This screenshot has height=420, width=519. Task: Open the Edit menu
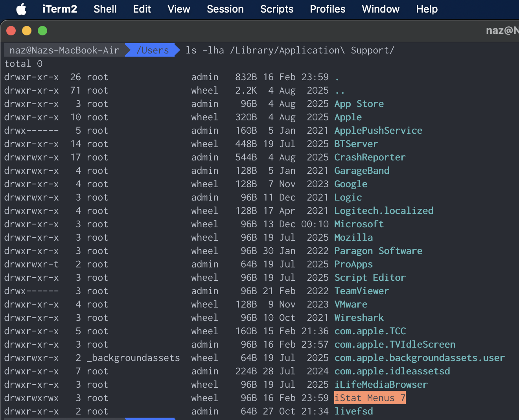[x=142, y=9]
